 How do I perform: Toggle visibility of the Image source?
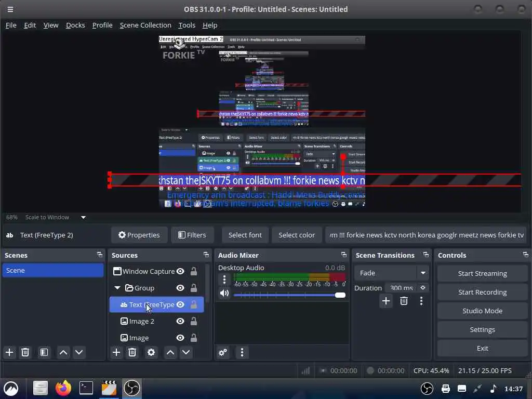pos(180,338)
